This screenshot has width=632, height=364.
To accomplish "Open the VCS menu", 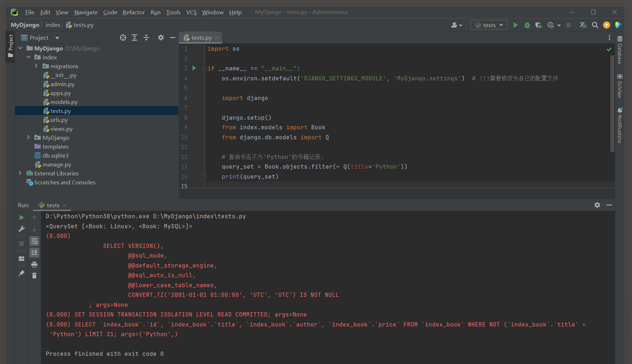I will pyautogui.click(x=191, y=12).
